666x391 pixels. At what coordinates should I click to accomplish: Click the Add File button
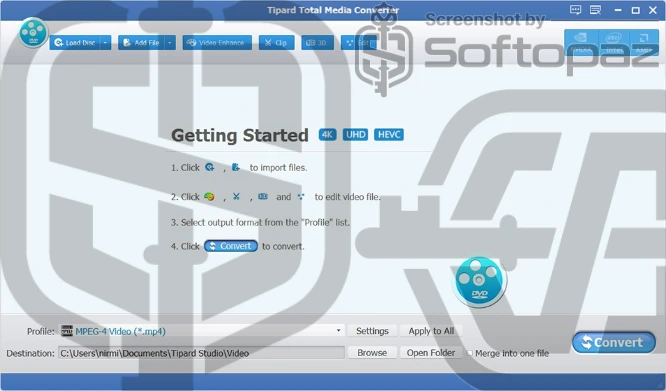tap(141, 42)
